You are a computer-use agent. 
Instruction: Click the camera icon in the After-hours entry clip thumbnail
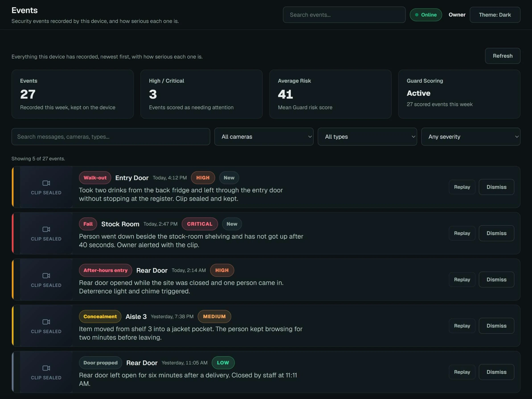46,275
